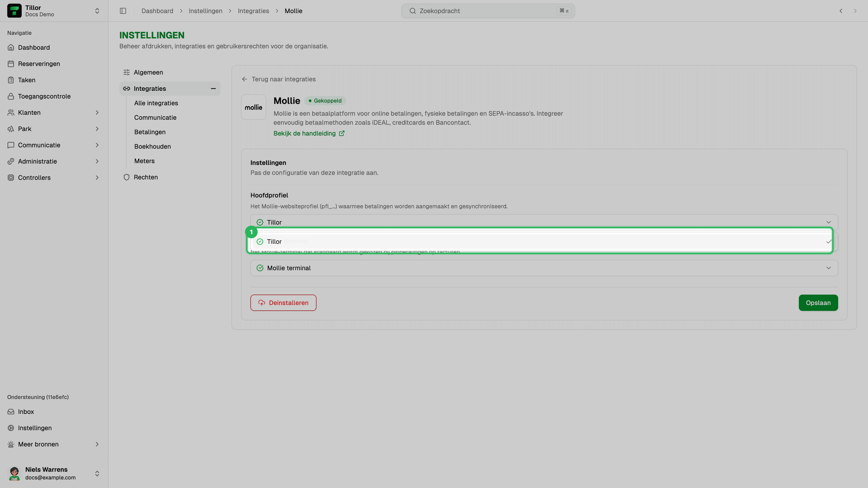Click the external link icon beside handleiding
The width and height of the screenshot is (868, 488).
pos(342,133)
